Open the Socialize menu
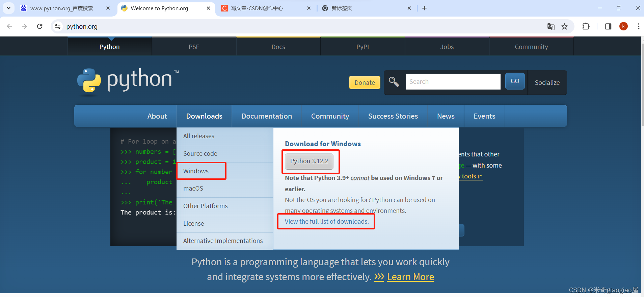The width and height of the screenshot is (644, 297). (547, 82)
